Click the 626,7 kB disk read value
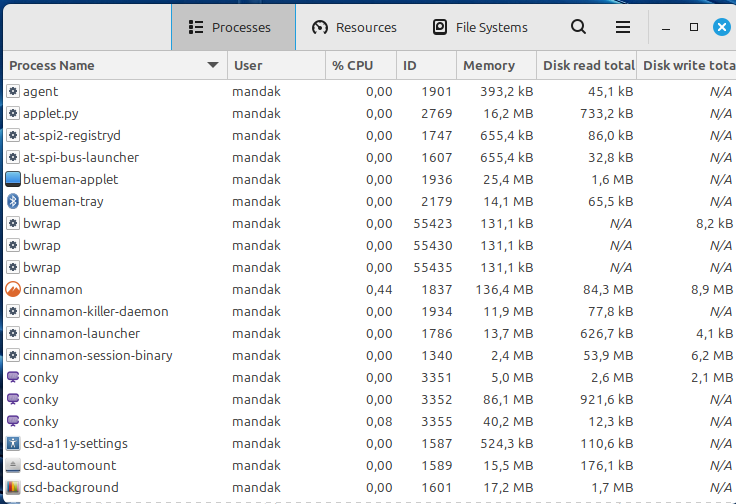The image size is (736, 504). 606,333
